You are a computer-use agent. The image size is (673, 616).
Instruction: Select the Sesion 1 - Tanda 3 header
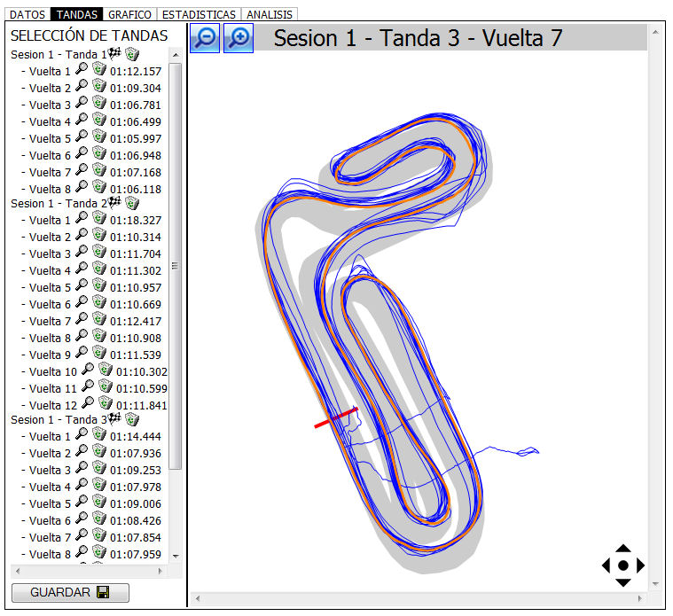tap(59, 419)
